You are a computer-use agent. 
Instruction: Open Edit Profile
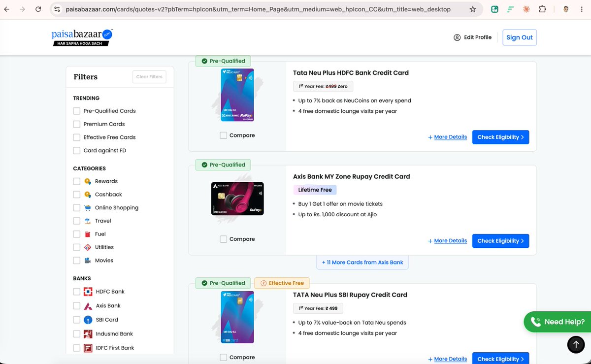(473, 37)
